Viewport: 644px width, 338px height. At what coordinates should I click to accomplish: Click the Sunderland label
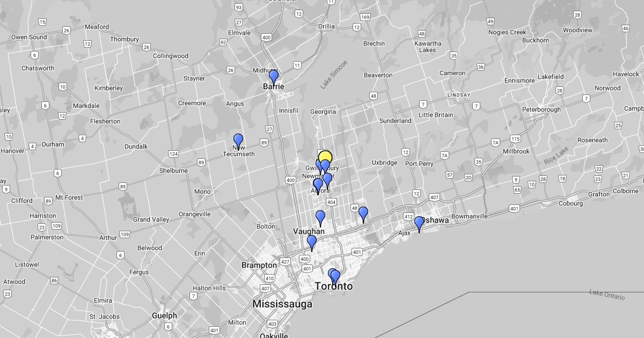point(396,121)
